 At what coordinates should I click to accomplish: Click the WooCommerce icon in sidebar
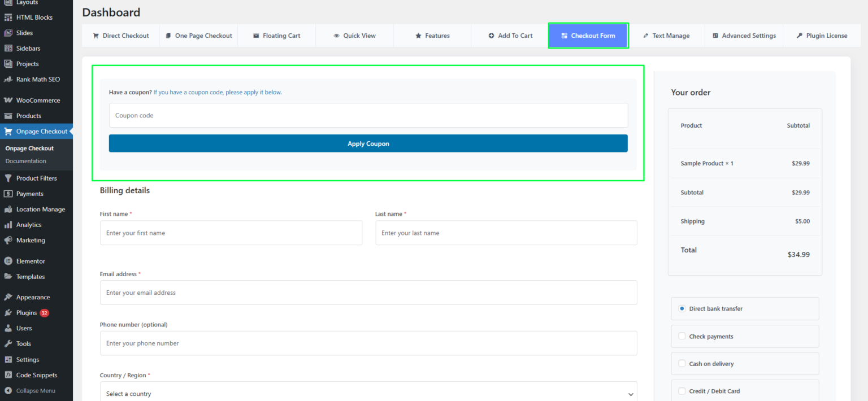pos(8,101)
